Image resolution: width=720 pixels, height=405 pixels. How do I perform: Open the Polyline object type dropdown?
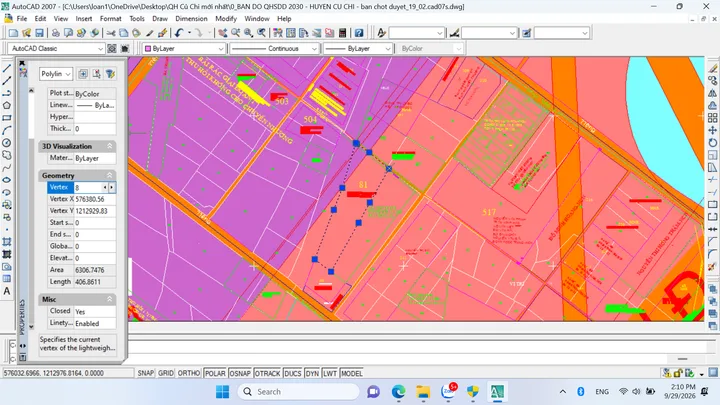pyautogui.click(x=68, y=73)
